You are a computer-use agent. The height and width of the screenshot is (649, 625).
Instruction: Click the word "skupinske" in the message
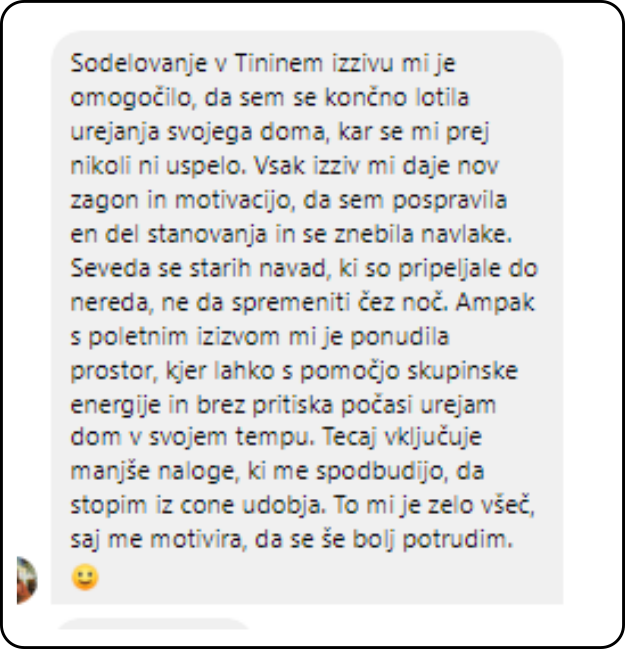pos(462,371)
